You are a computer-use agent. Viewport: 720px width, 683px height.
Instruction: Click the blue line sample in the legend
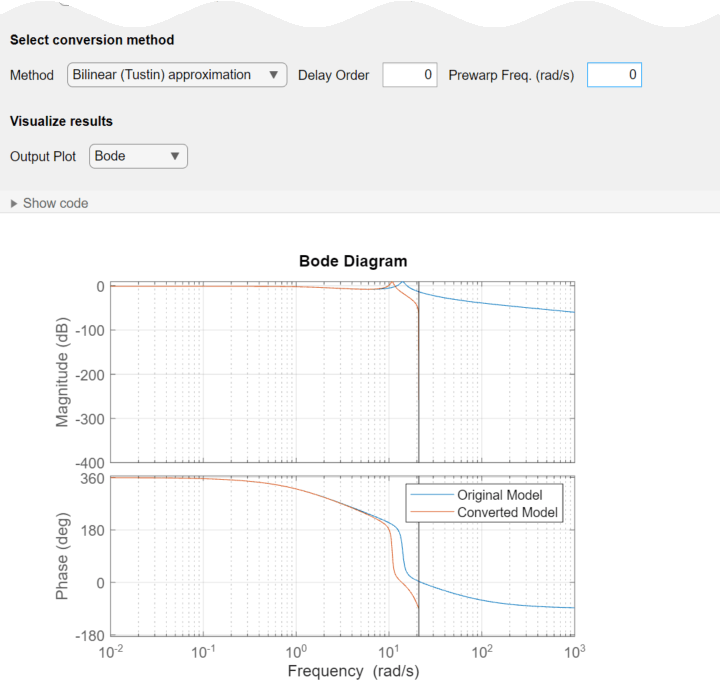tap(431, 495)
